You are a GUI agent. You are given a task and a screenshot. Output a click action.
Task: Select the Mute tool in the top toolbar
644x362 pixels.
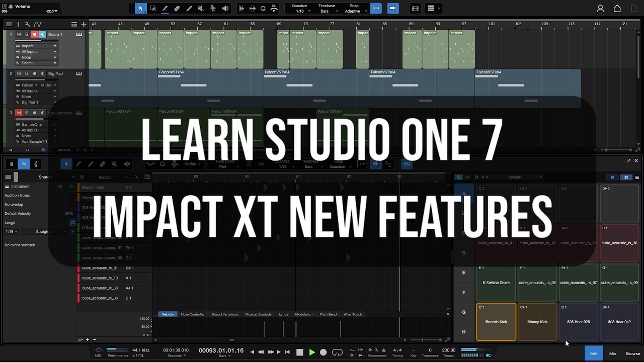[x=201, y=8]
